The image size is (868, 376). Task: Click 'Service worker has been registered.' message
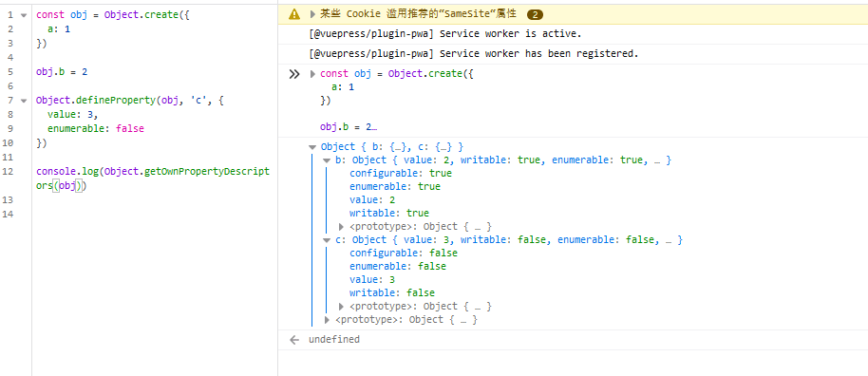click(474, 54)
